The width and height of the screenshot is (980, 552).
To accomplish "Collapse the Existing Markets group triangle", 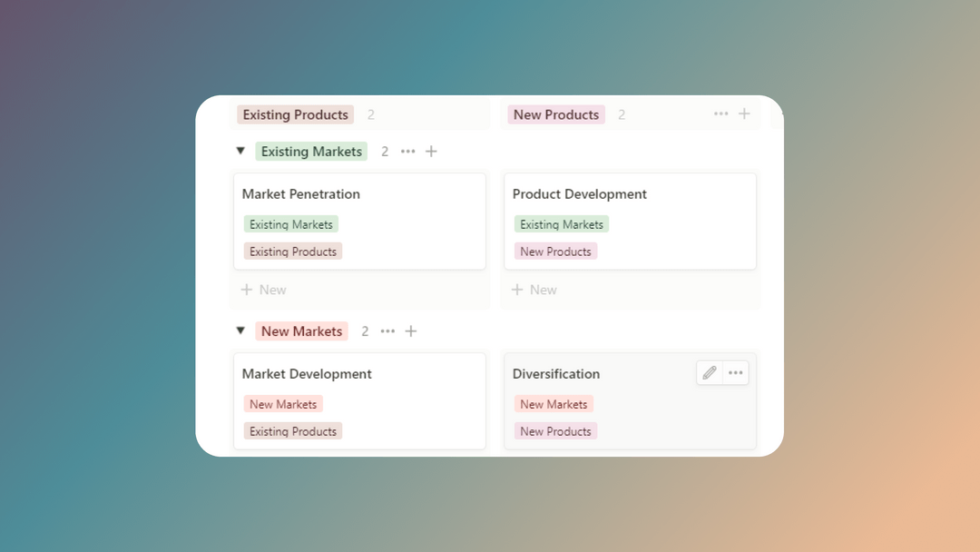I will 240,151.
